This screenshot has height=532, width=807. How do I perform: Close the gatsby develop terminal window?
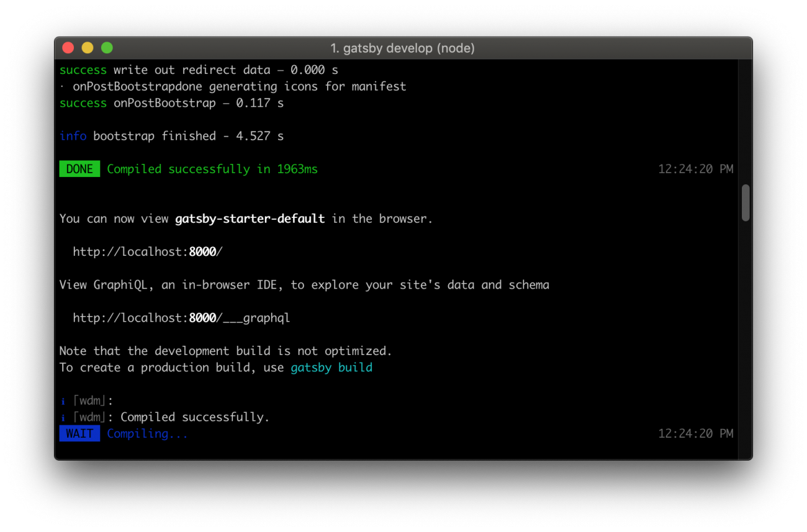pos(68,48)
